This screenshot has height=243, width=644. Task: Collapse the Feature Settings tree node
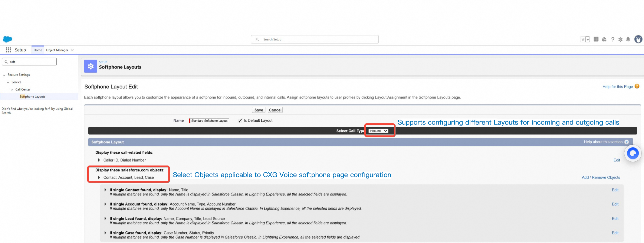pos(4,75)
